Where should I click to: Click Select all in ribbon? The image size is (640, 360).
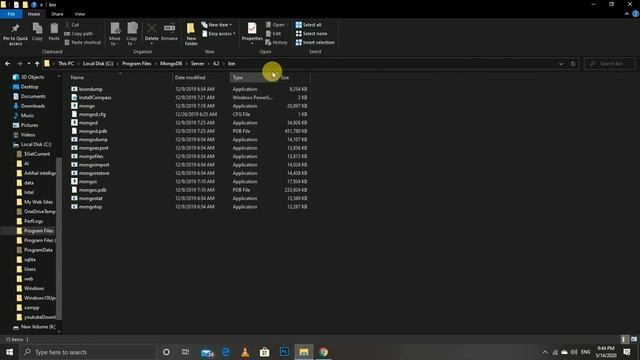[x=309, y=25]
